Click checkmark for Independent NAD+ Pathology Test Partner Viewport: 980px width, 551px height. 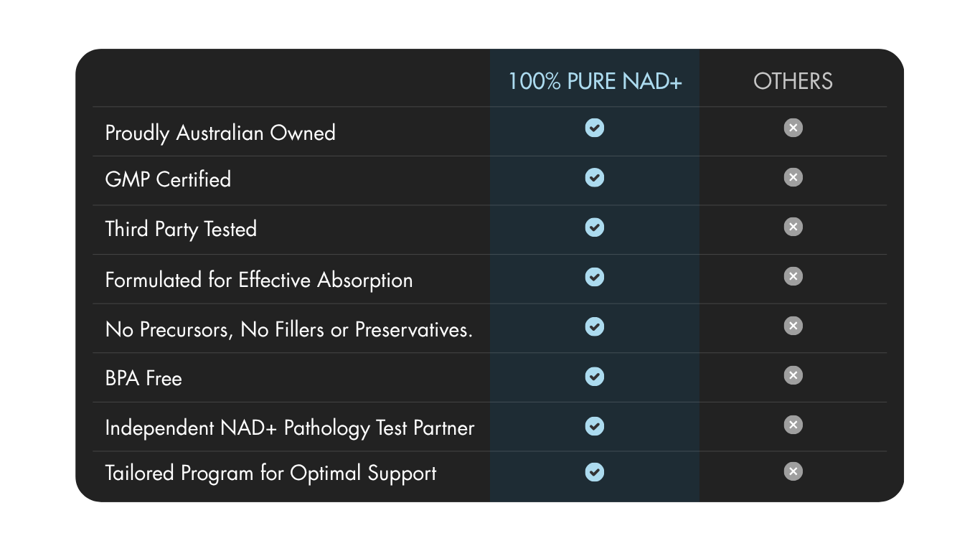coord(595,425)
